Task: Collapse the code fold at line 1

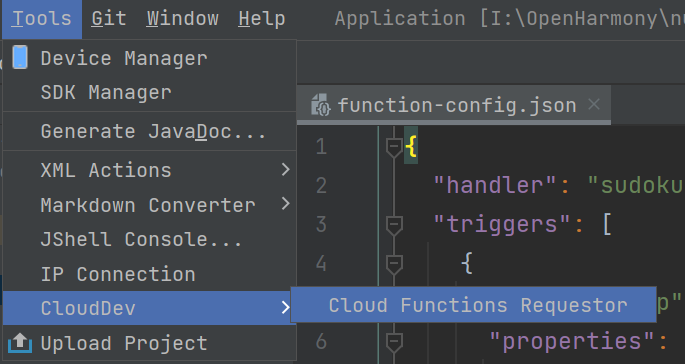Action: (394, 146)
